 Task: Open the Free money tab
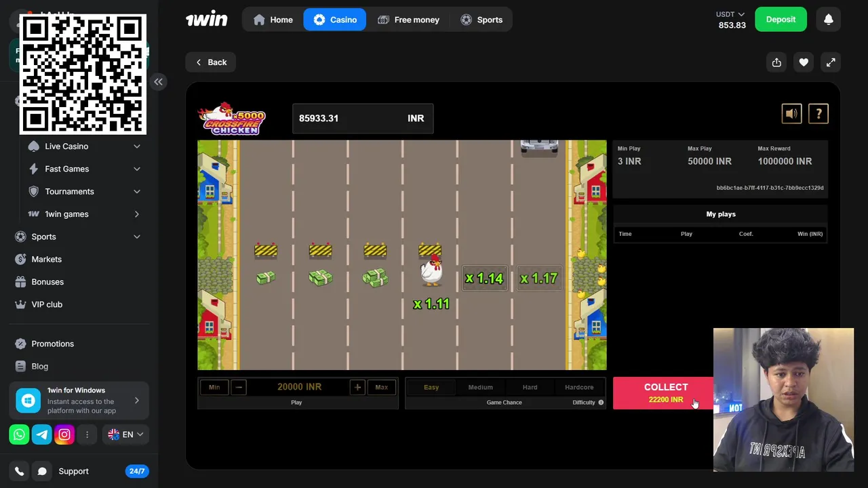coord(408,20)
